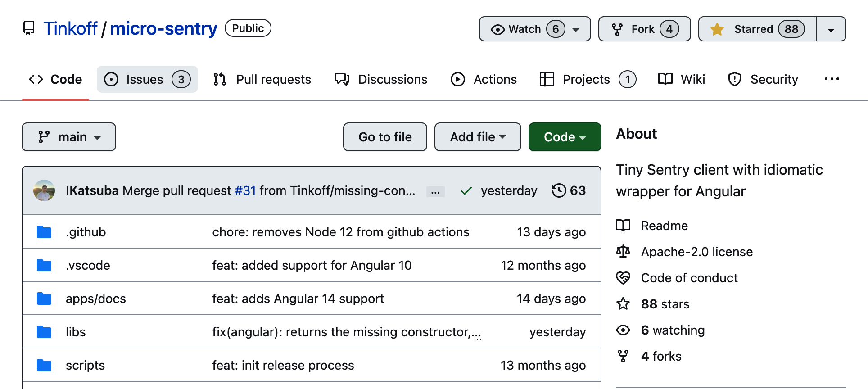Click the IKatsuba avatar image
The width and height of the screenshot is (868, 389).
44,190
